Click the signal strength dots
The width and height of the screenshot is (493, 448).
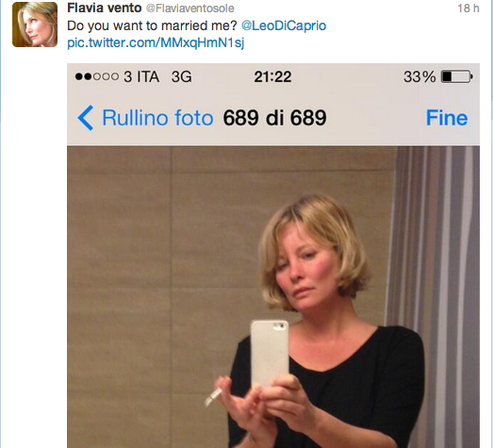(x=97, y=76)
